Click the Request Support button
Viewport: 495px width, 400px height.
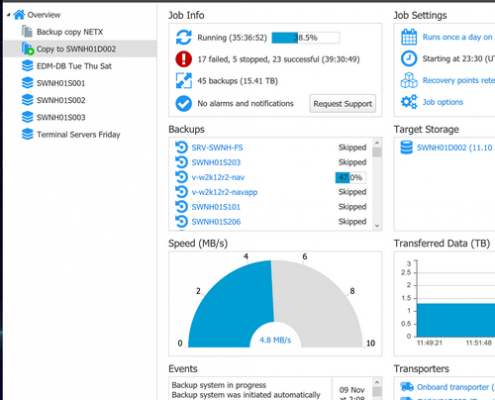pos(343,104)
